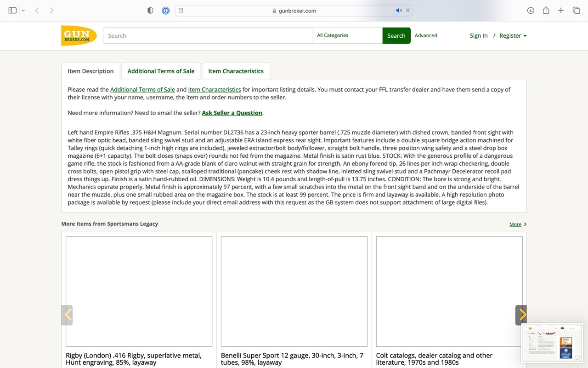
Task: Go to GunBroker home logo
Action: (79, 35)
